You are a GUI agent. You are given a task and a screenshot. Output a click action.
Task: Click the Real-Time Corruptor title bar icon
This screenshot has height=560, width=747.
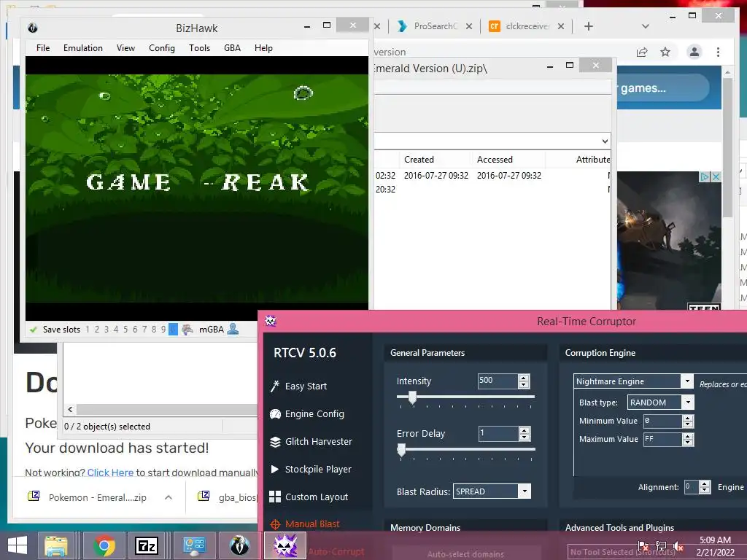tap(271, 321)
